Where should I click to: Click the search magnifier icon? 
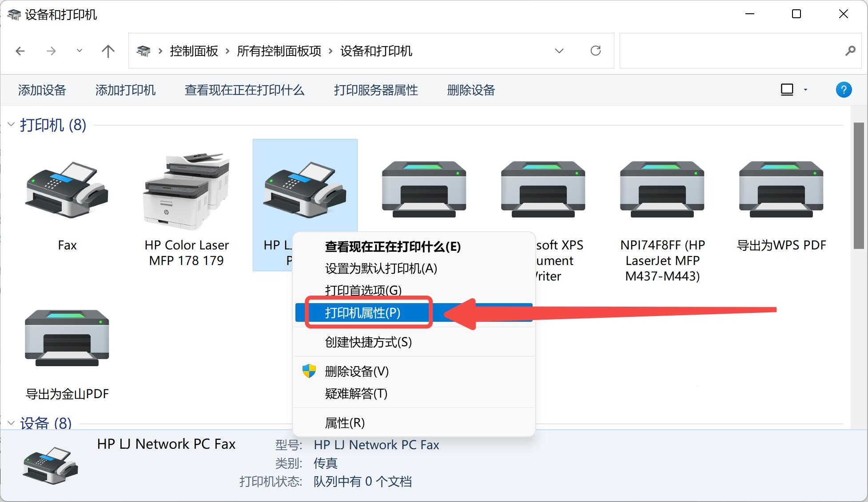pyautogui.click(x=850, y=51)
